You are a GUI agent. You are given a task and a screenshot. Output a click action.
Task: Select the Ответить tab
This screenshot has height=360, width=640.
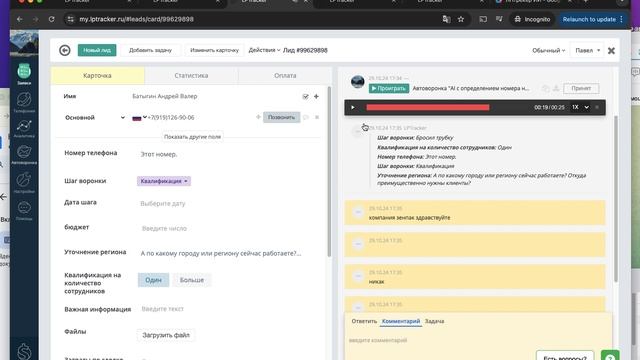[364, 321]
